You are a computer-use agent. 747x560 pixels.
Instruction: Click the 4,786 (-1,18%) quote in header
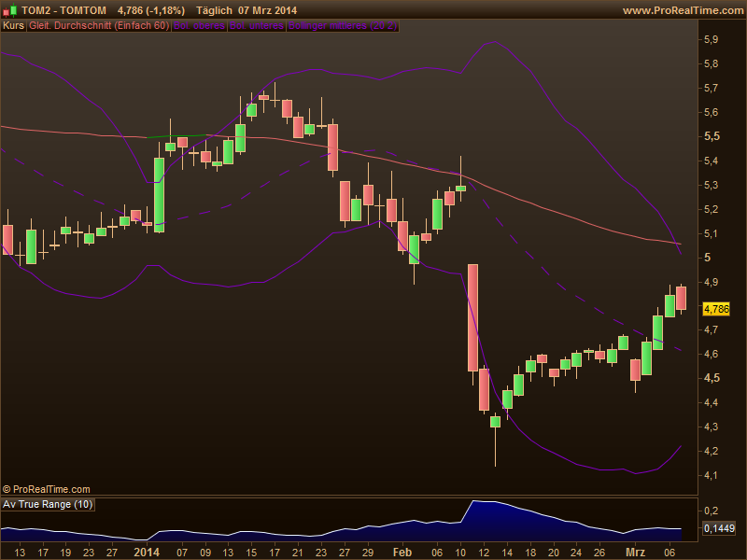pos(151,10)
